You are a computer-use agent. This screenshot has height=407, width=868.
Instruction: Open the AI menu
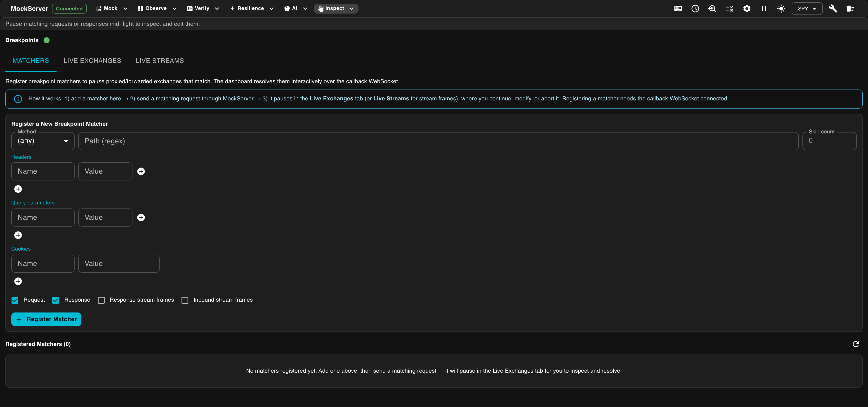pos(295,8)
